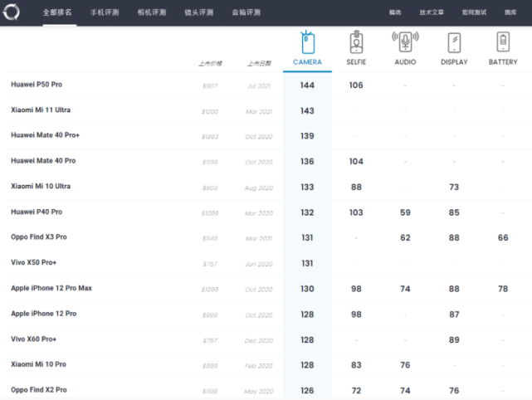This screenshot has height=400, width=532.
Task: Select the DISPLAY category icon
Action: 454,43
